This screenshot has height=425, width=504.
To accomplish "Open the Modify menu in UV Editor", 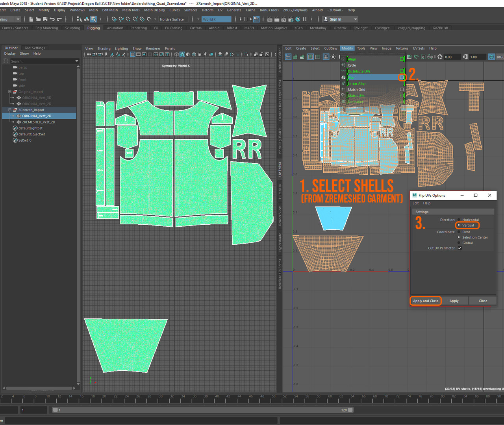I will coord(347,48).
